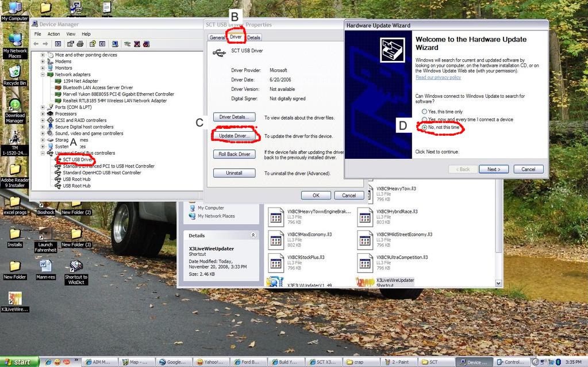Click the Show/Hide Console Tree toolbar icon
Image resolution: width=588 pixels, height=367 pixels.
pyautogui.click(x=58, y=44)
